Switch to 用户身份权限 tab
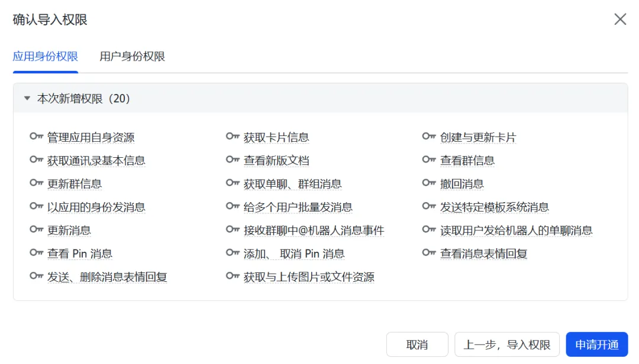This screenshot has width=639, height=364. coord(132,56)
